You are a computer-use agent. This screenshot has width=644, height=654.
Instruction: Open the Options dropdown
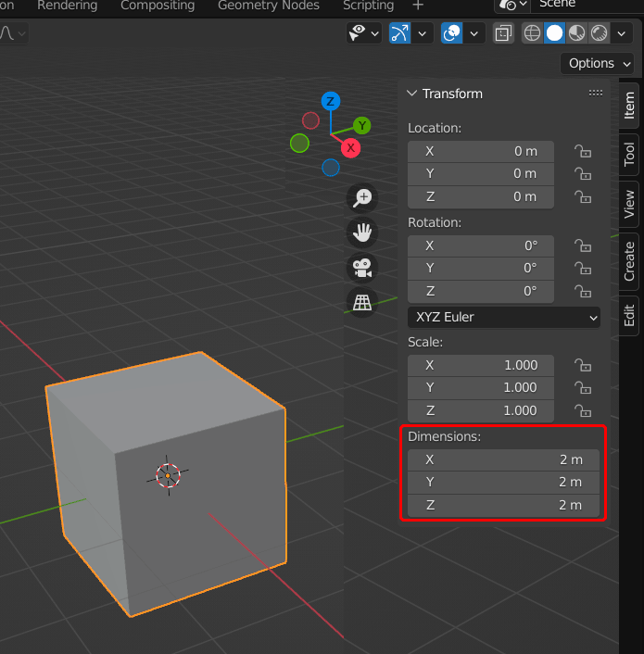point(598,63)
